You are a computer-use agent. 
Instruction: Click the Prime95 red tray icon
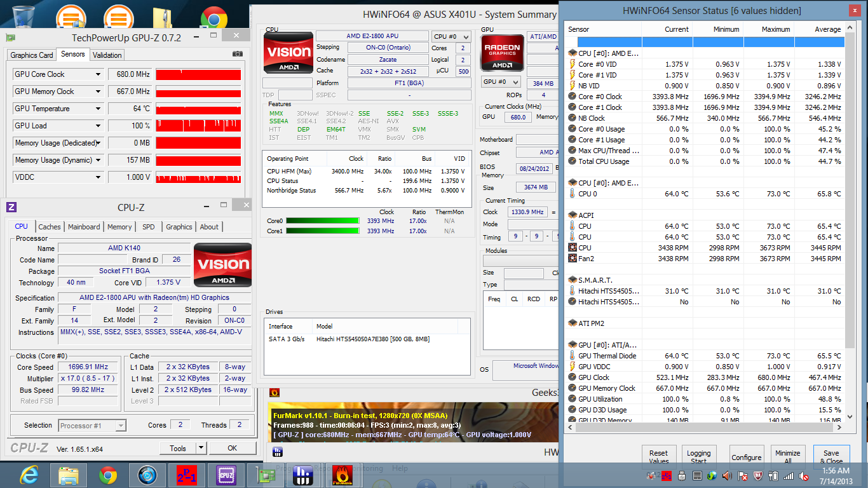tap(666, 475)
